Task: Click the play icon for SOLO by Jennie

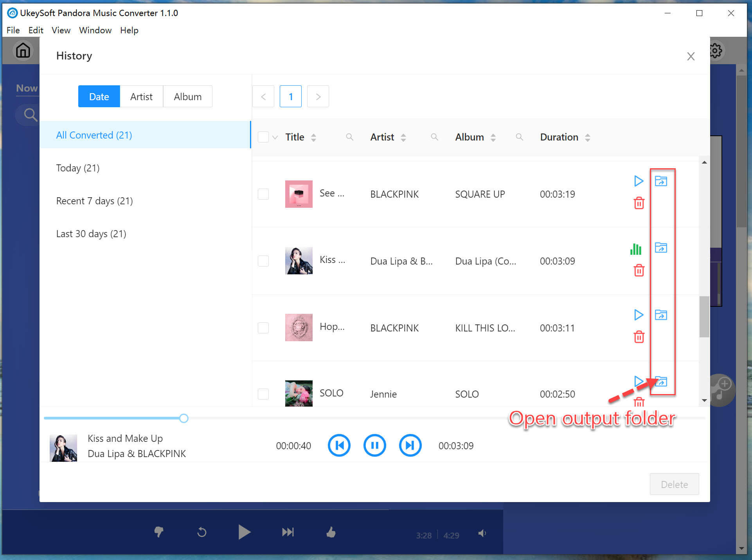Action: pyautogui.click(x=639, y=382)
